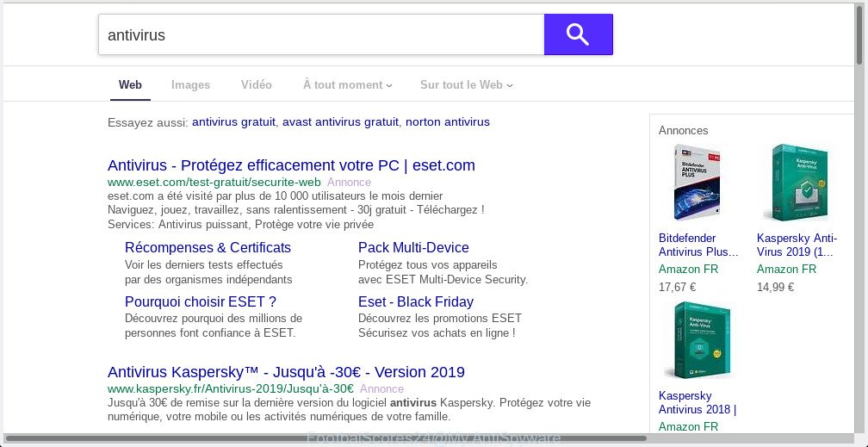The height and width of the screenshot is (447, 868).
Task: Try the suggestion "norton antivirus"
Action: click(448, 121)
